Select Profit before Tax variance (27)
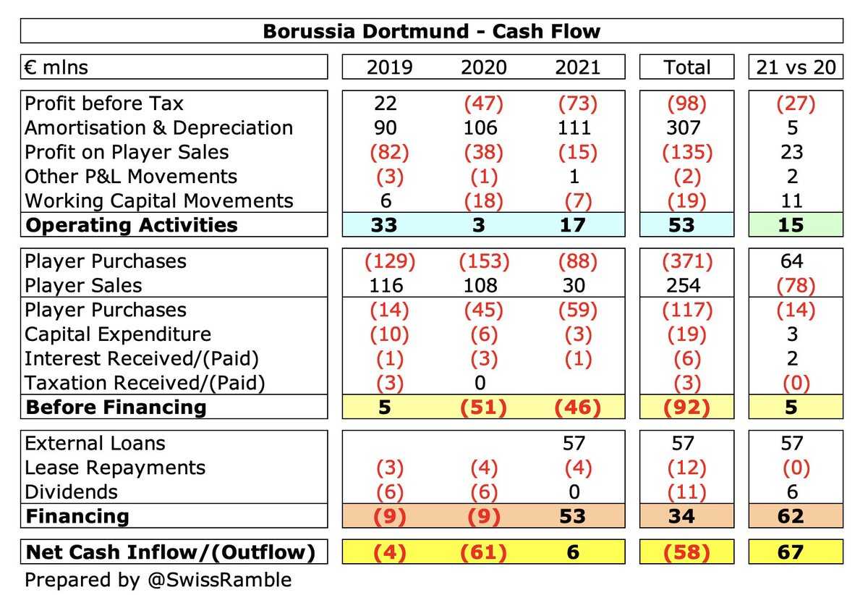The height and width of the screenshot is (595, 868). point(795,104)
